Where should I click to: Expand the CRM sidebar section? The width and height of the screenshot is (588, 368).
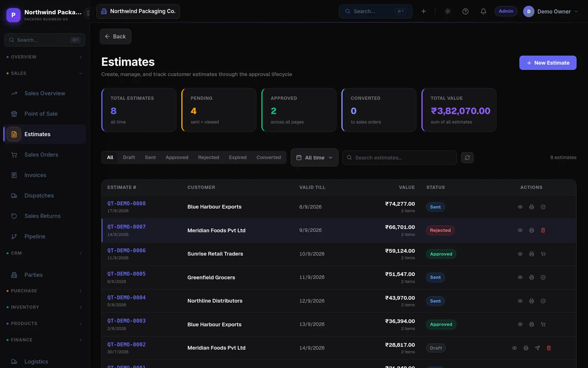coord(45,253)
